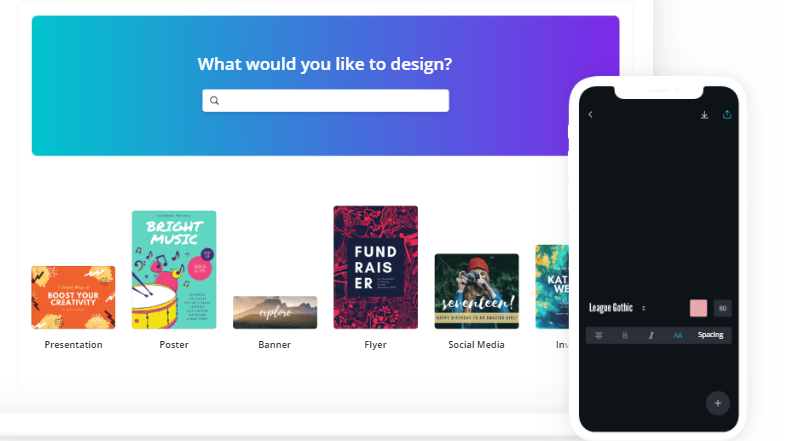Open the League Gothic font dropdown
The height and width of the screenshot is (441, 790).
[x=611, y=308]
